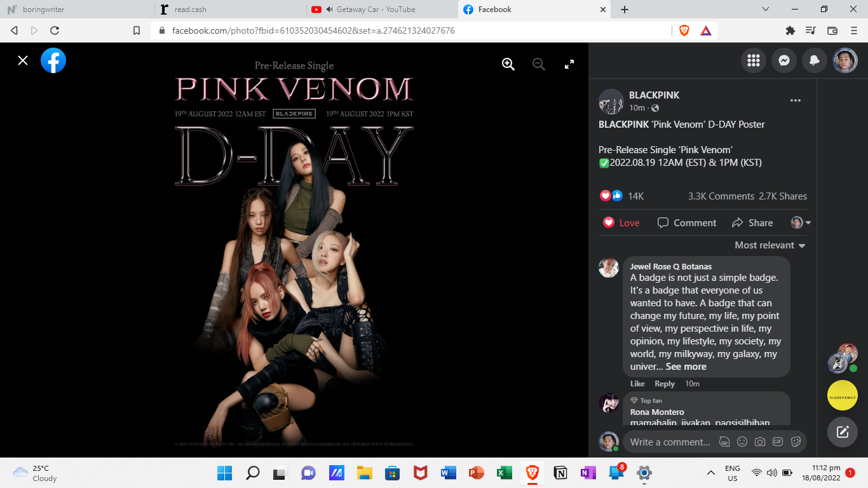Open the CLAUS FAMILY chat bubble
The height and width of the screenshot is (488, 868).
pyautogui.click(x=843, y=395)
